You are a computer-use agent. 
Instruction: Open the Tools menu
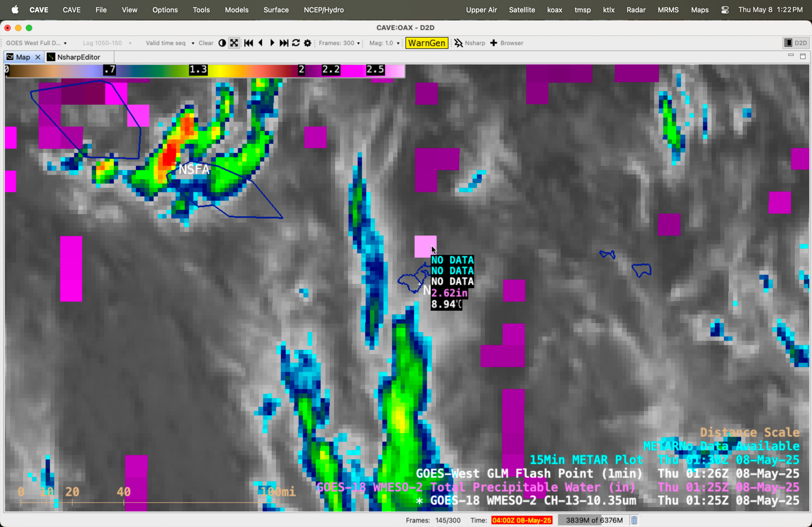pos(201,10)
